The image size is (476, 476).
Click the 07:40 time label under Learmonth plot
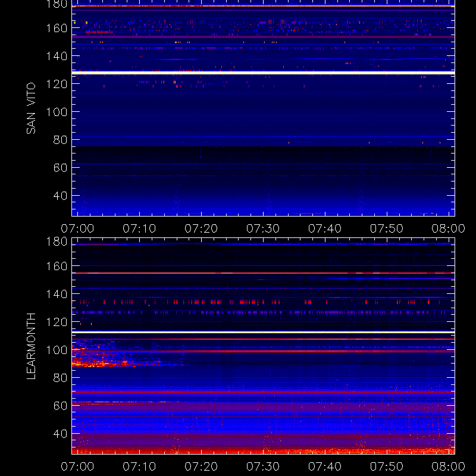tap(325, 466)
